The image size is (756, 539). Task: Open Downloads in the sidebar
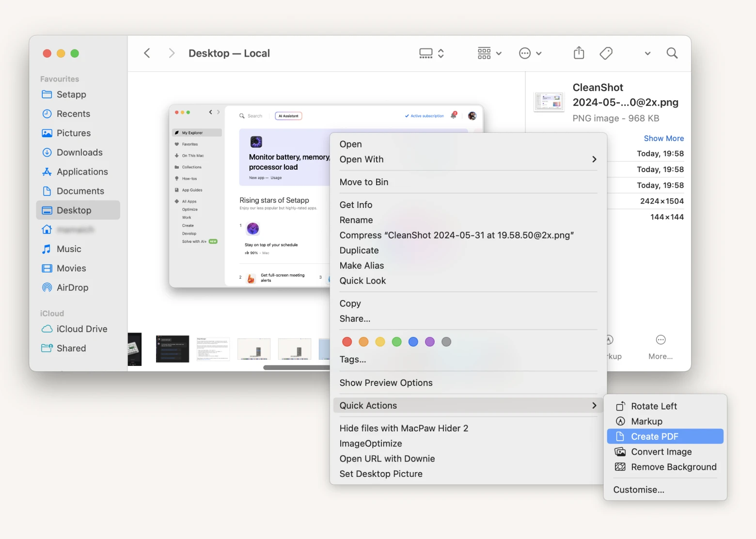78,153
